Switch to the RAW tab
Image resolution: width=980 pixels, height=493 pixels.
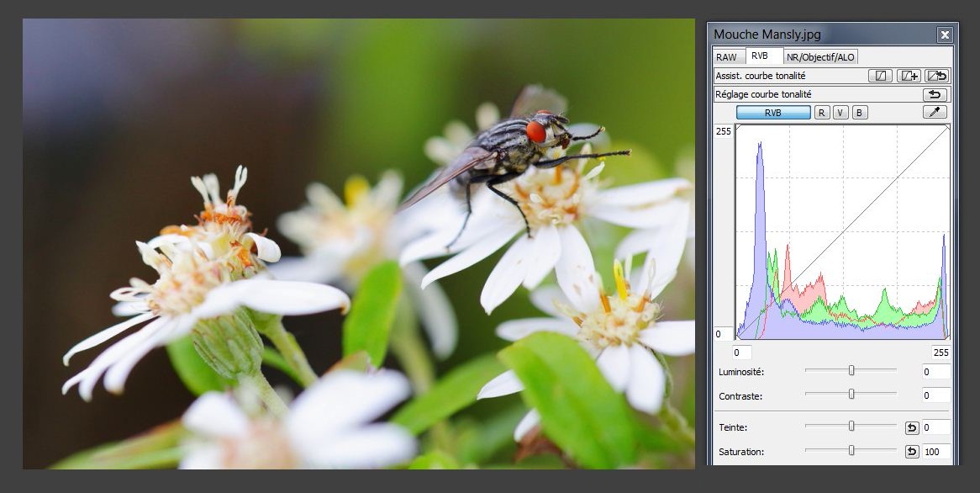pos(726,57)
